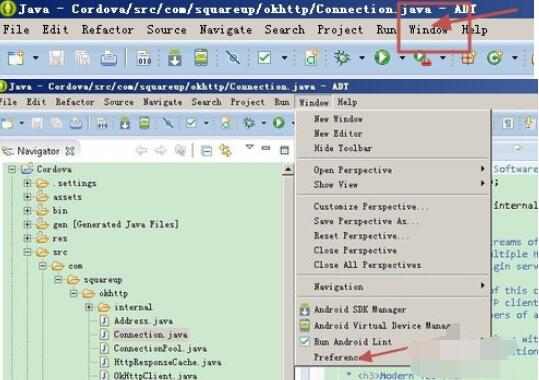Select ConnectionPool.java in the Navigator tree
This screenshot has width=539, height=380.
160,348
